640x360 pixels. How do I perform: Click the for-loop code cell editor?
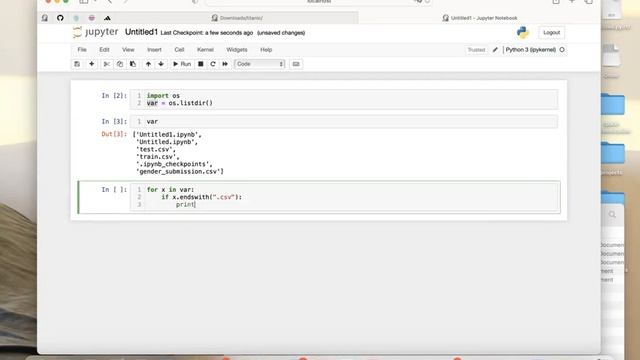344,197
